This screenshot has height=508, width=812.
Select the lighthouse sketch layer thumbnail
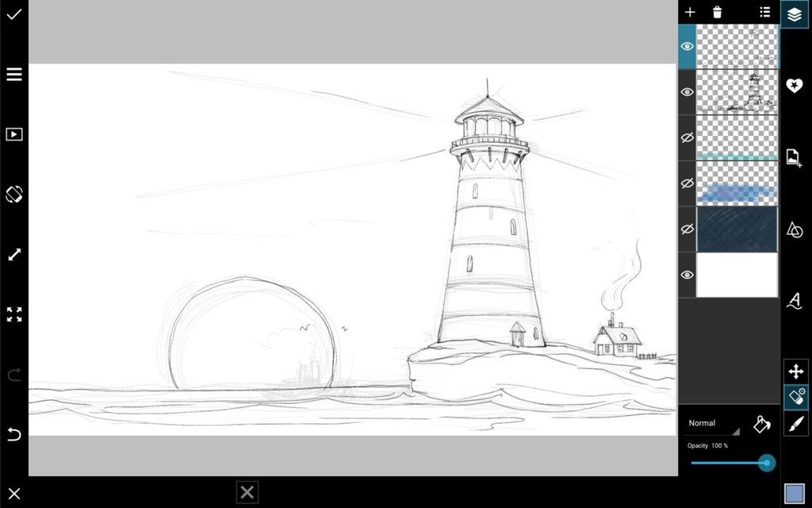point(737,92)
